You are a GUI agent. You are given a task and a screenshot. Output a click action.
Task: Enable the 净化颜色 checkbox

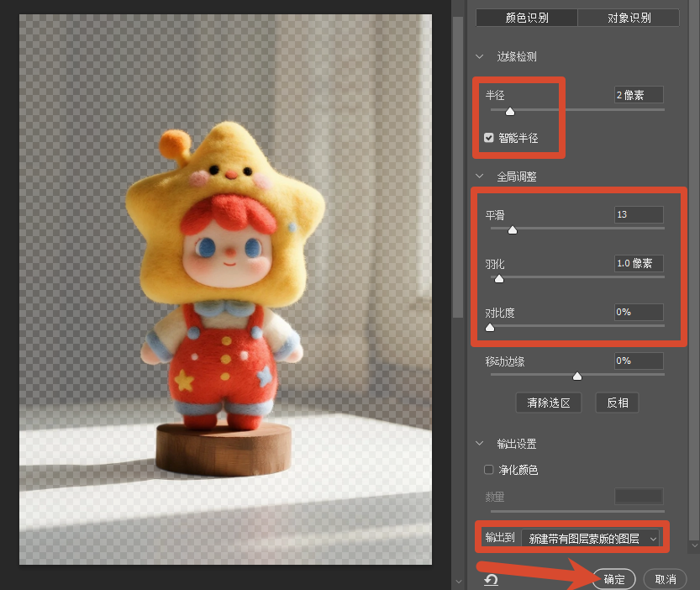[489, 470]
